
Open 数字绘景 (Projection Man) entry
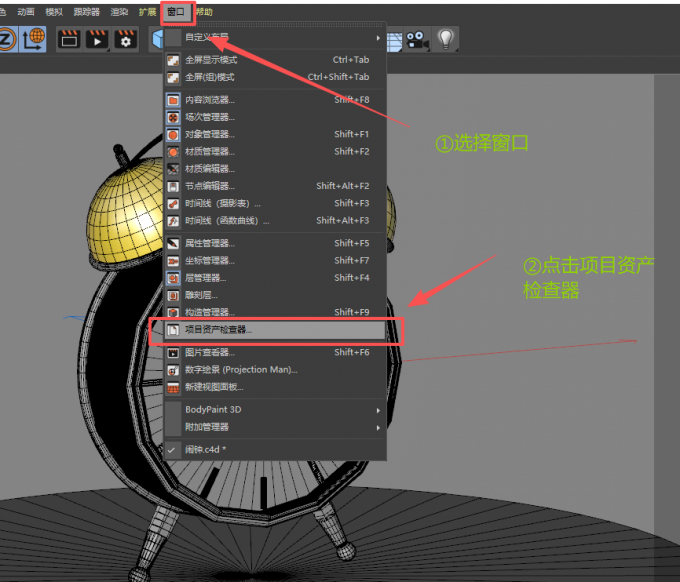(241, 369)
